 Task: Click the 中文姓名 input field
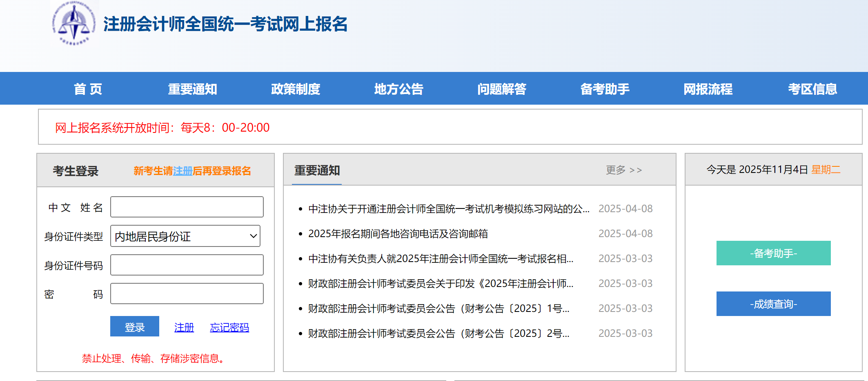(187, 207)
